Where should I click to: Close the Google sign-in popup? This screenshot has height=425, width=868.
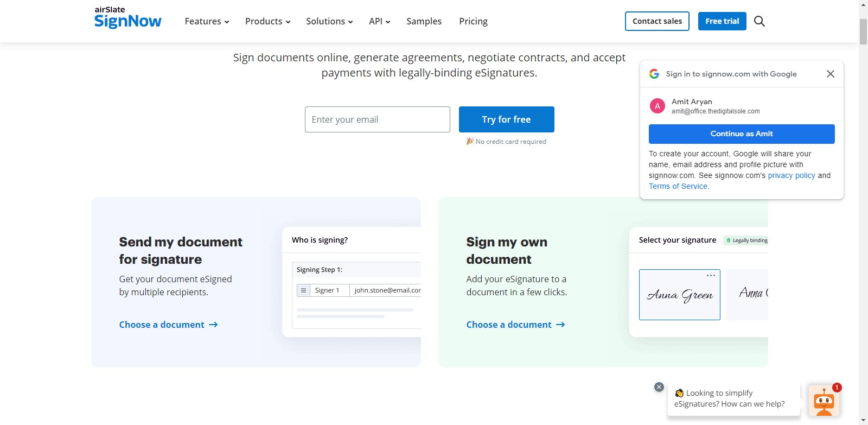(830, 74)
